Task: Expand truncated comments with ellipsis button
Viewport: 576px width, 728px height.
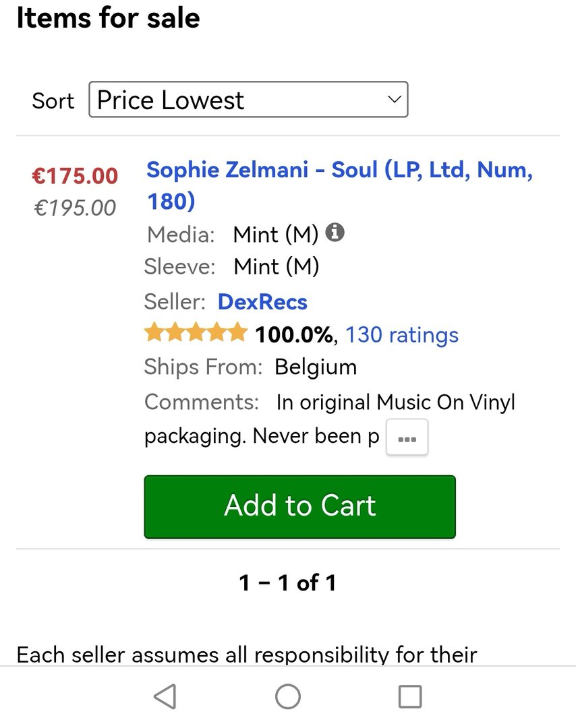Action: [407, 438]
